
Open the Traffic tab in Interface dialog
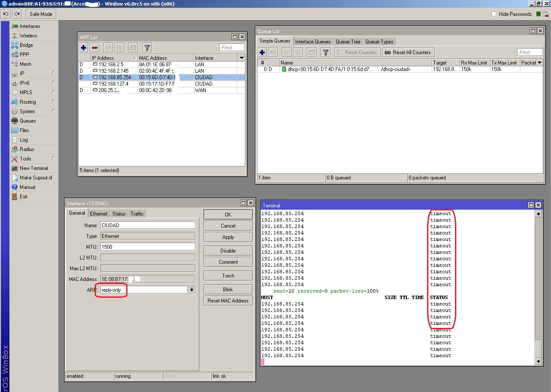pos(137,214)
